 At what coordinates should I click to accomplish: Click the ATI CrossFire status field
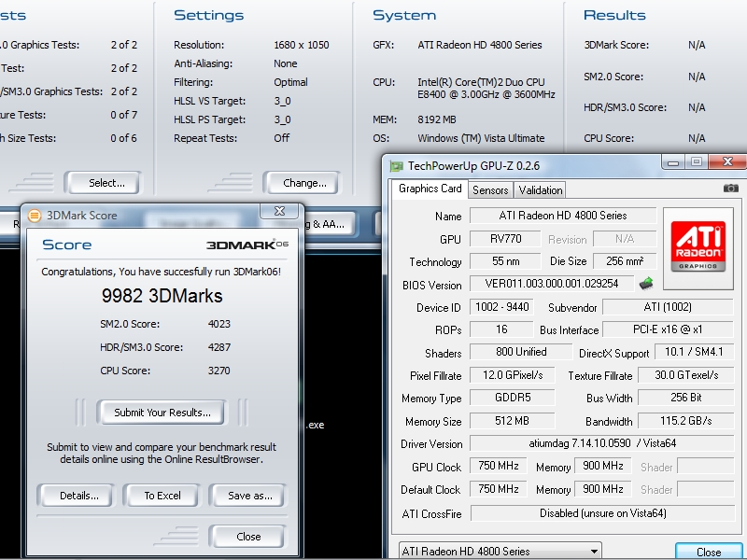[602, 513]
